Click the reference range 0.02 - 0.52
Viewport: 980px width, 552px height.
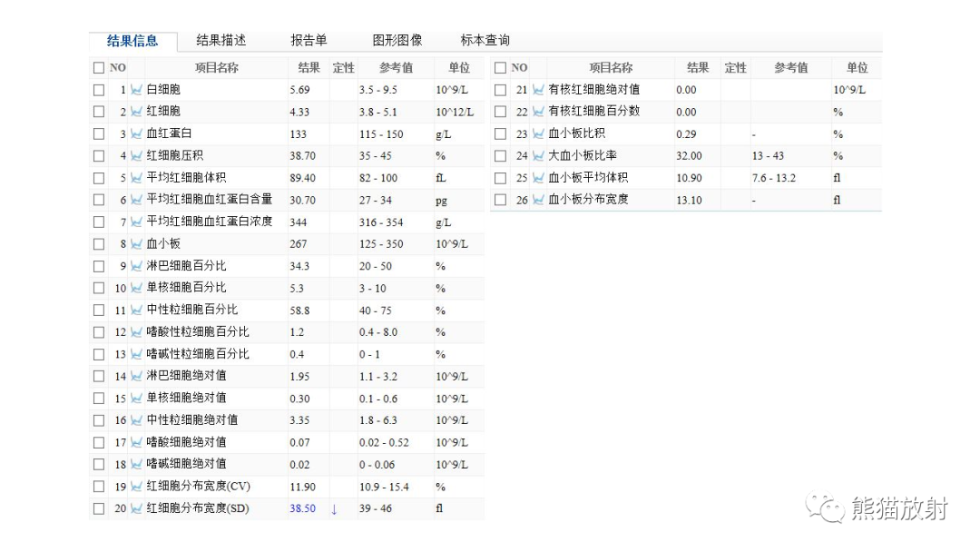pos(384,443)
